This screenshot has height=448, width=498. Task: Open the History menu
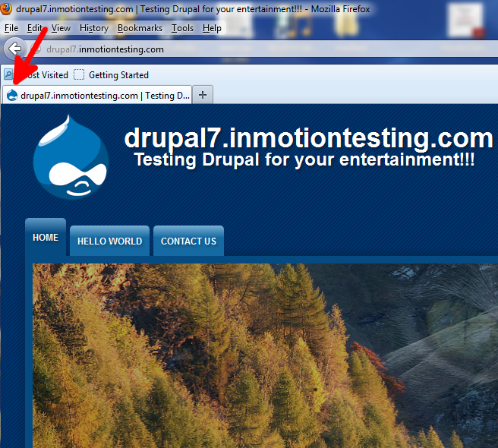coord(94,28)
